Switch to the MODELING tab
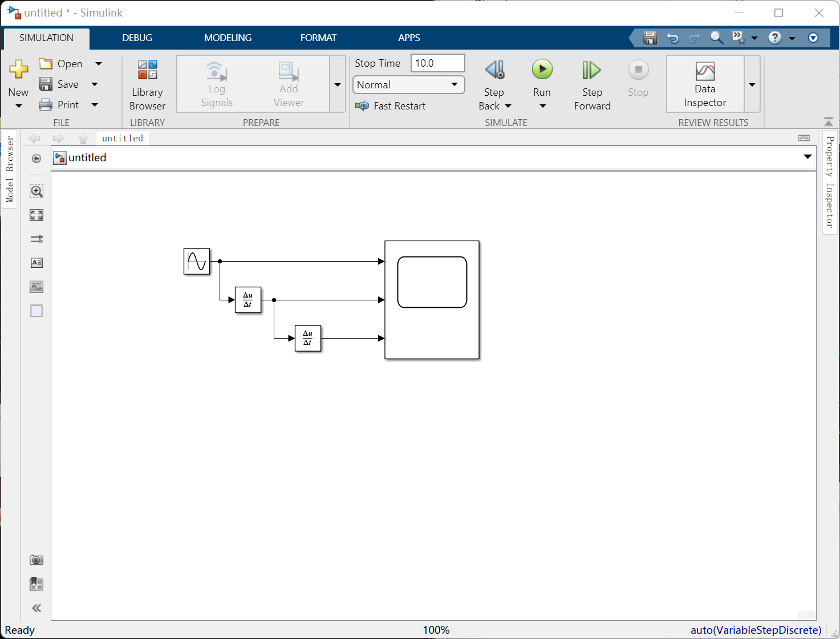Screen dimensions: 840x639 (228, 38)
